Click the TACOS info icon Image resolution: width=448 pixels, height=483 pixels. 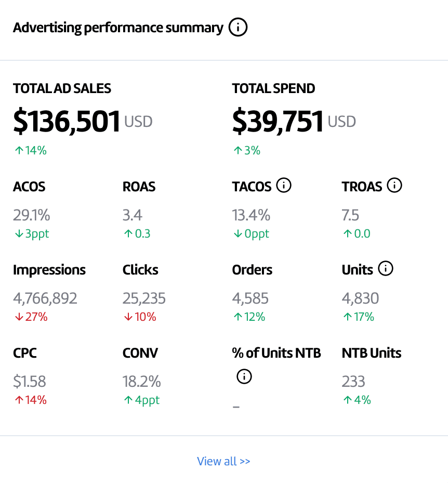point(284,185)
